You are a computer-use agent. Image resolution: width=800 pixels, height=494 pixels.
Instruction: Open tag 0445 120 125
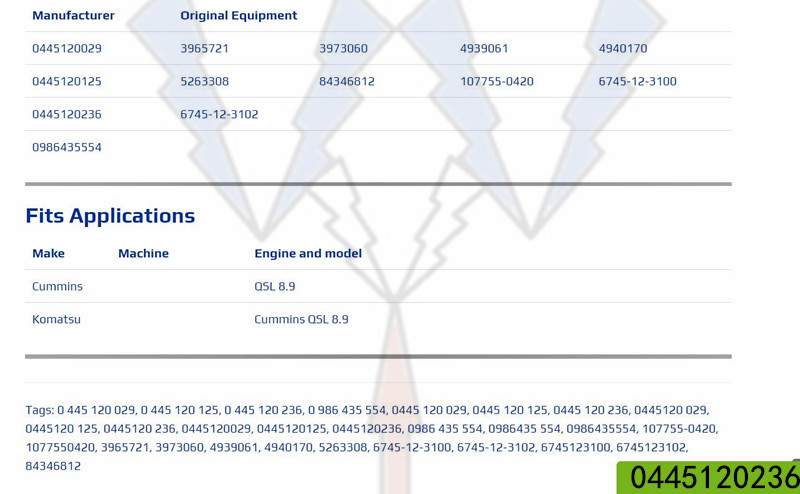tap(510, 410)
